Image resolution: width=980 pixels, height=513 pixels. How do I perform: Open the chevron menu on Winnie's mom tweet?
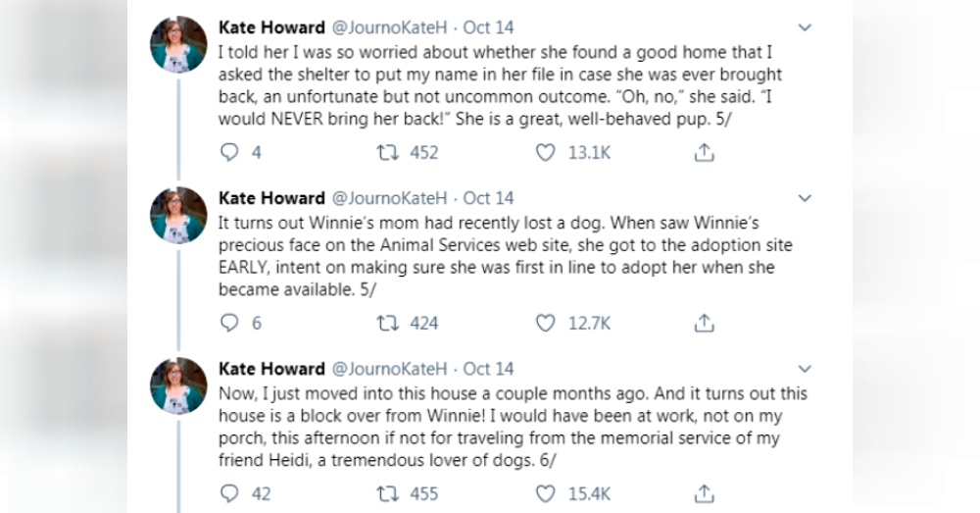click(805, 198)
